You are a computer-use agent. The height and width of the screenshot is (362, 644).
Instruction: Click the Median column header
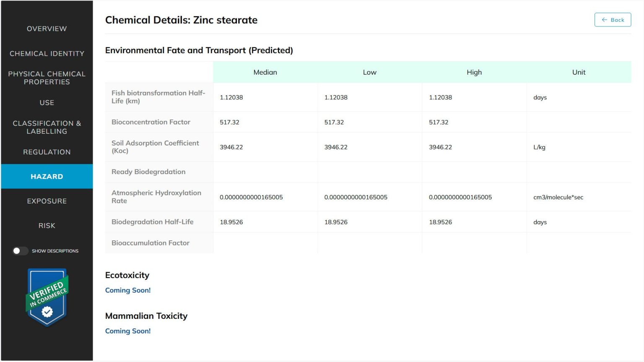click(265, 72)
